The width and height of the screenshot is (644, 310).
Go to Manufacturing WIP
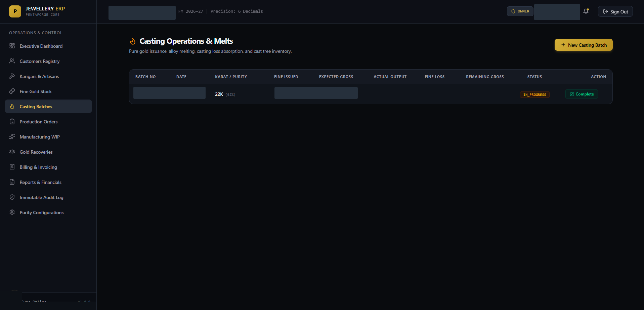(x=48, y=137)
